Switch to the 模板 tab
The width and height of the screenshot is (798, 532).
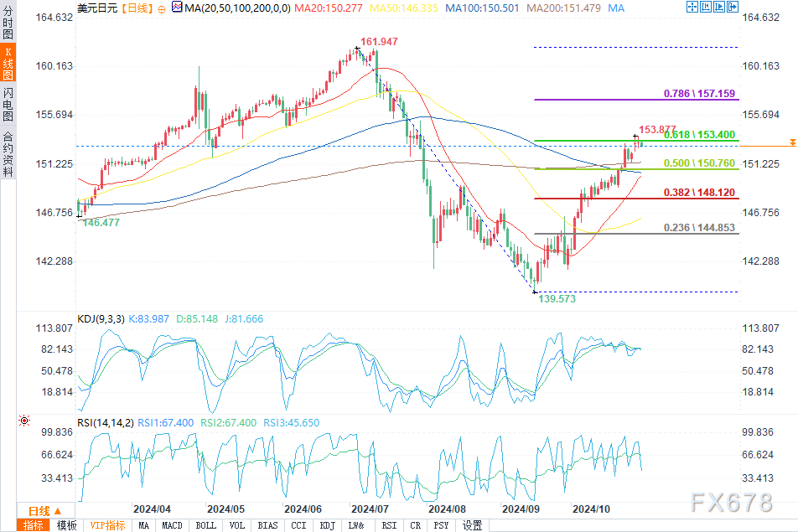pyautogui.click(x=66, y=525)
